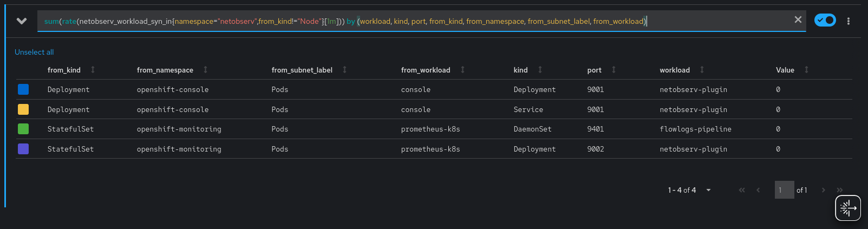Open the floating assistant sparkle button
Viewport: 868px width, 229px height.
(x=848, y=208)
